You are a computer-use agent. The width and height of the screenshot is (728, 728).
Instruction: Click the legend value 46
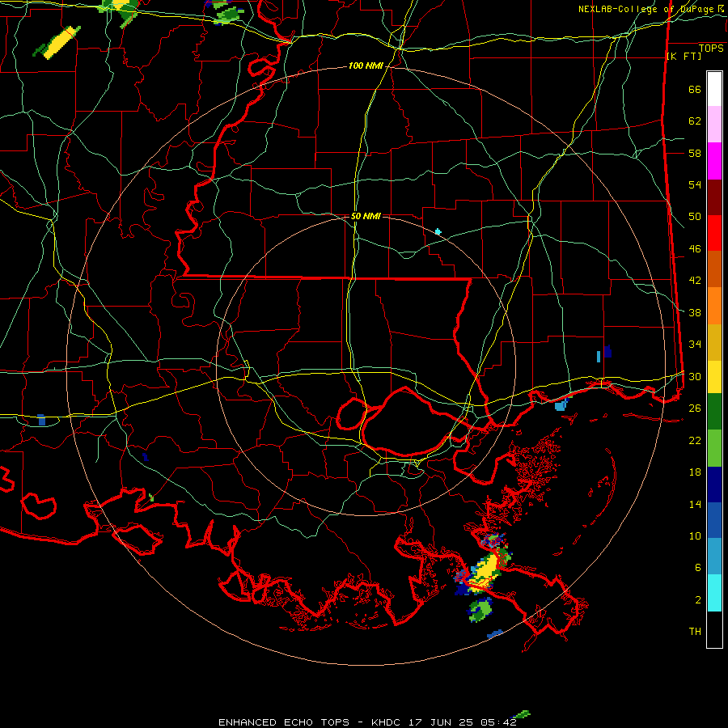[x=695, y=249]
